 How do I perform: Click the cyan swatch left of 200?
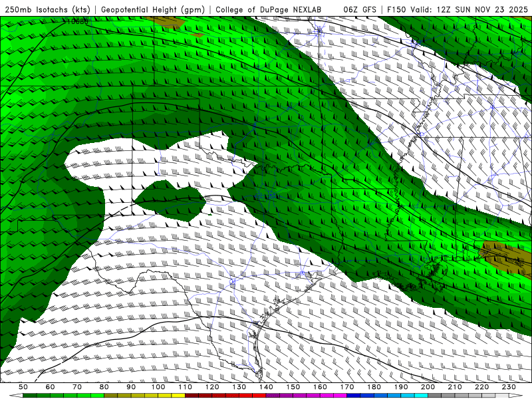point(422,396)
